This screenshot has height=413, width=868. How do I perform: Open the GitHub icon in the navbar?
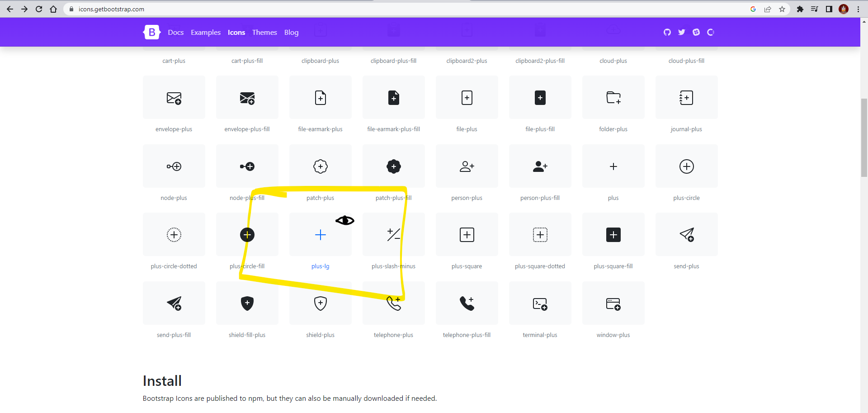point(667,32)
